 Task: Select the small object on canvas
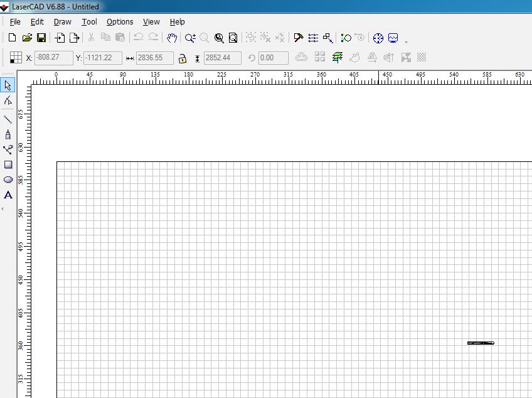[481, 343]
